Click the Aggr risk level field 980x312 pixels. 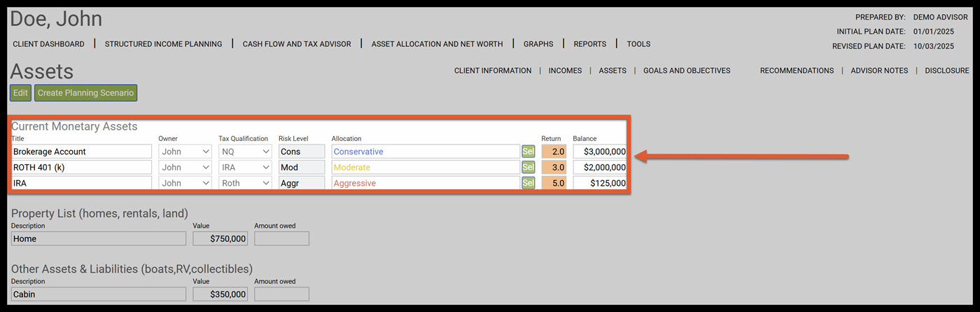pos(302,183)
